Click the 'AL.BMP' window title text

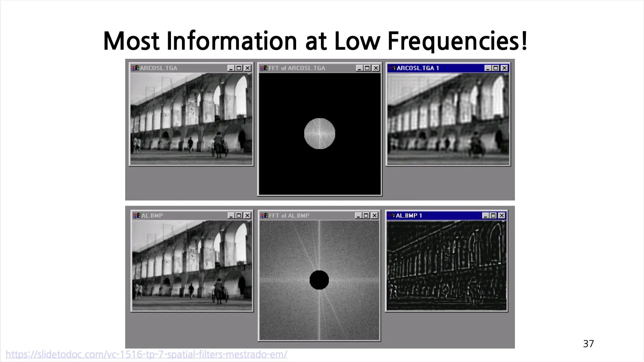pos(152,215)
